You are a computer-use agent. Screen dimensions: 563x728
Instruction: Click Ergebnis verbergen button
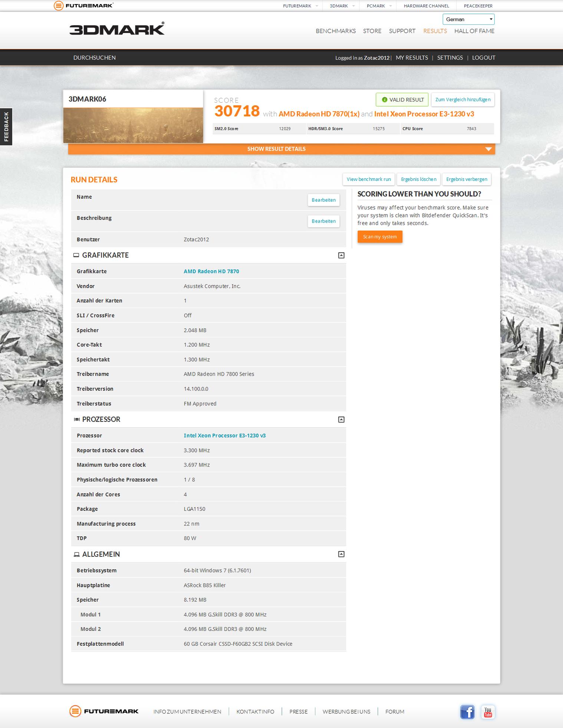pos(467,179)
